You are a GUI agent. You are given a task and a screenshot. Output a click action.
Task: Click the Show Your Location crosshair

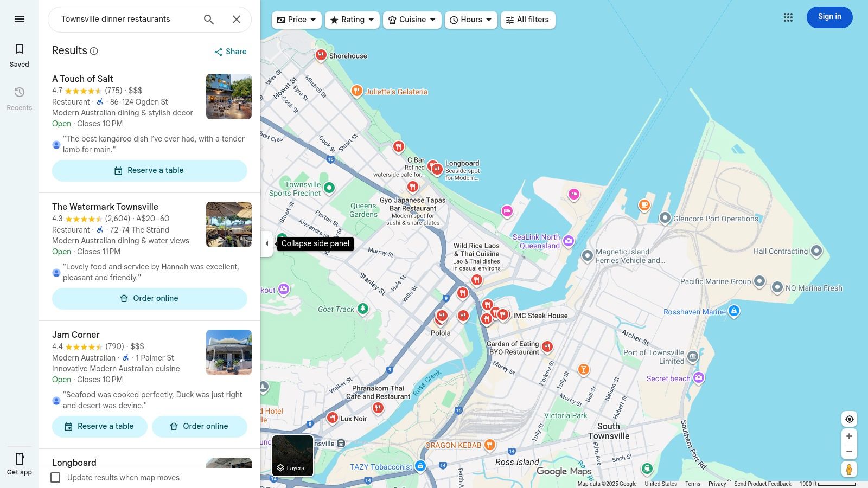pyautogui.click(x=849, y=419)
